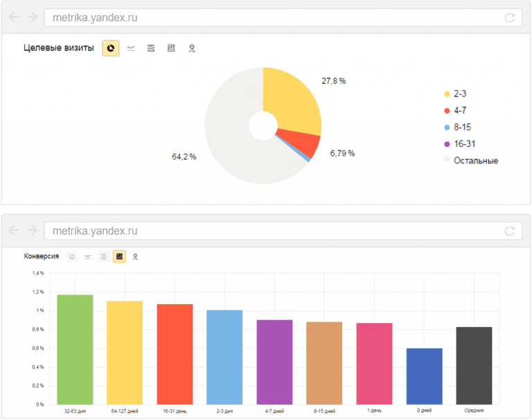Switch Целевые визиты to bar chart view
Image resolution: width=532 pixels, height=420 pixels.
click(171, 49)
